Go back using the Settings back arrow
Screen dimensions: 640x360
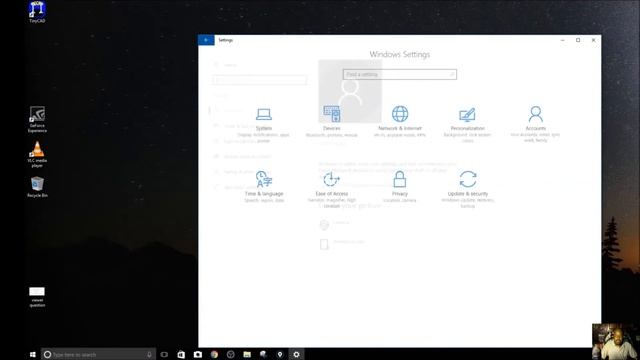coord(206,40)
